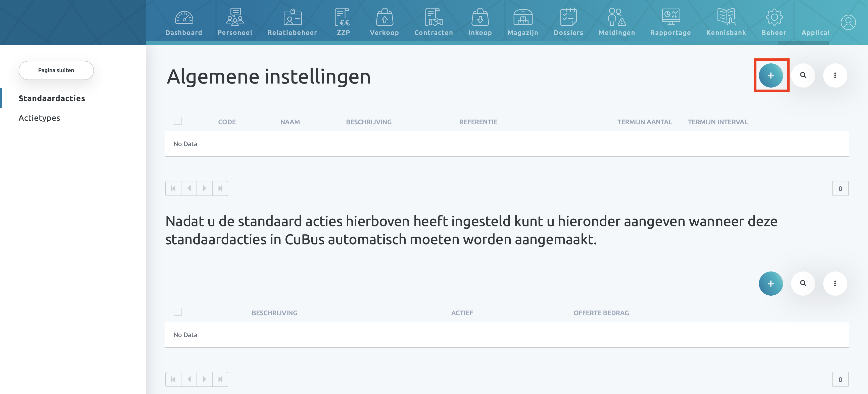Tick select-all checkbox beside CODE column
Screen dimensions: 868x394
point(178,121)
